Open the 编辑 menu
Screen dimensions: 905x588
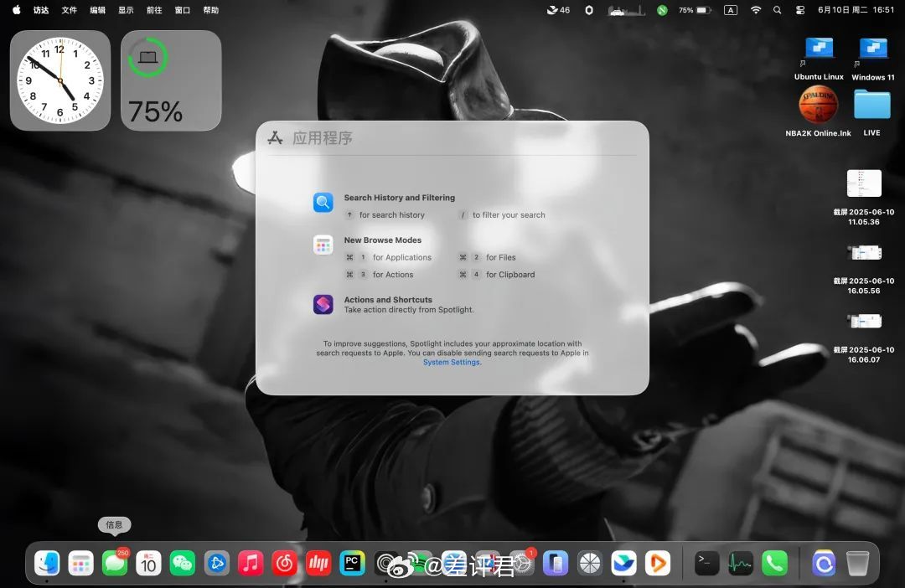coord(97,10)
